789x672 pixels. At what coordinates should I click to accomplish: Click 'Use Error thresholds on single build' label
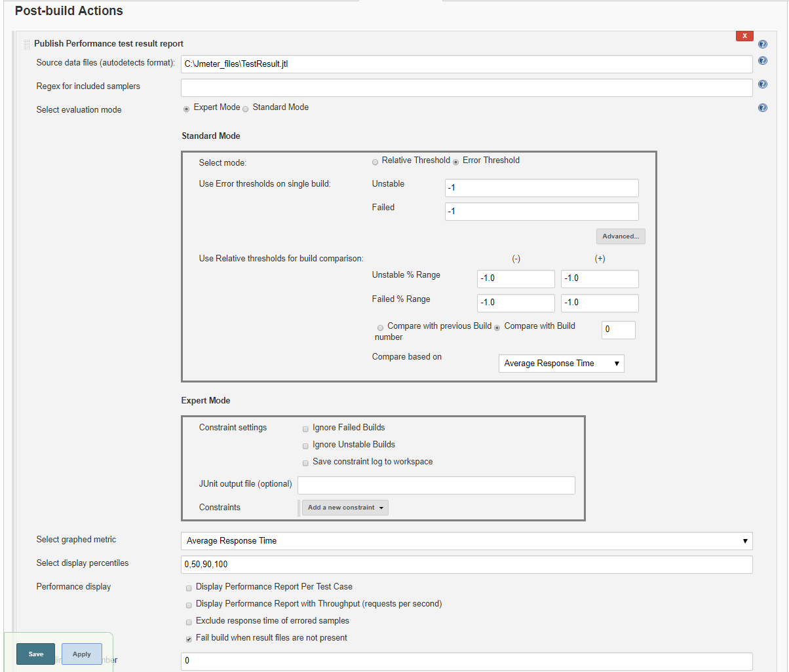pyautogui.click(x=265, y=184)
